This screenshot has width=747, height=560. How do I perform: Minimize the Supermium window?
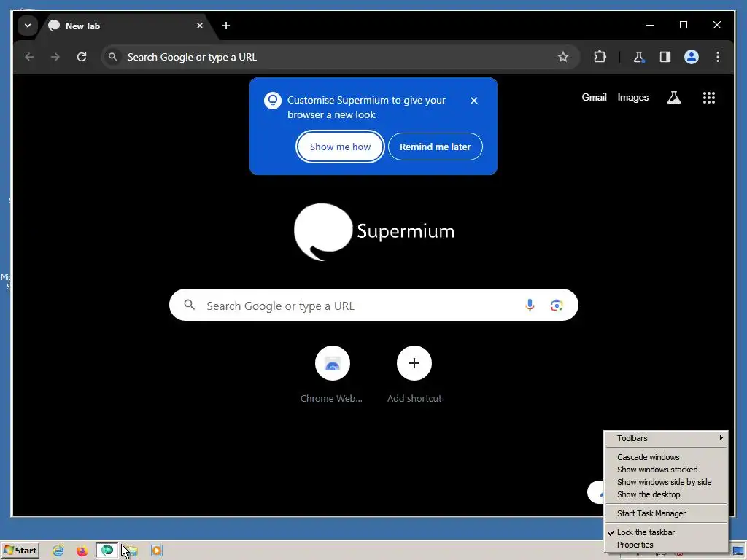(x=650, y=25)
